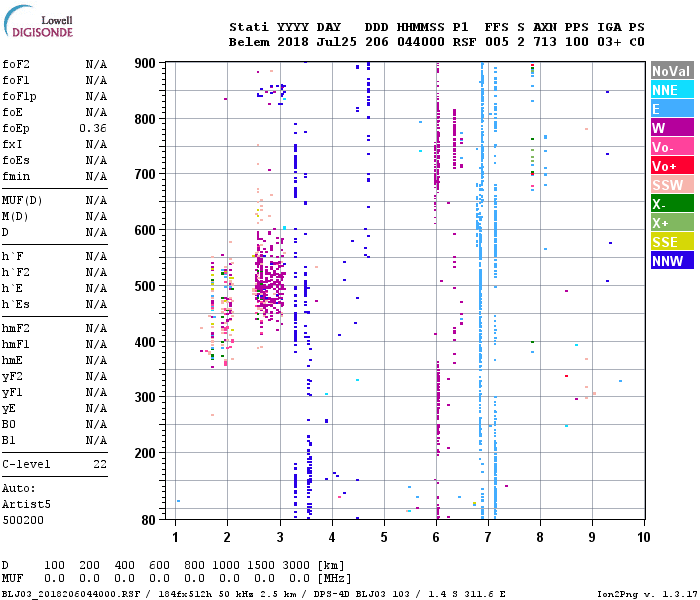Click the B1 parameter label
This screenshot has height=600, width=700.
point(9,441)
